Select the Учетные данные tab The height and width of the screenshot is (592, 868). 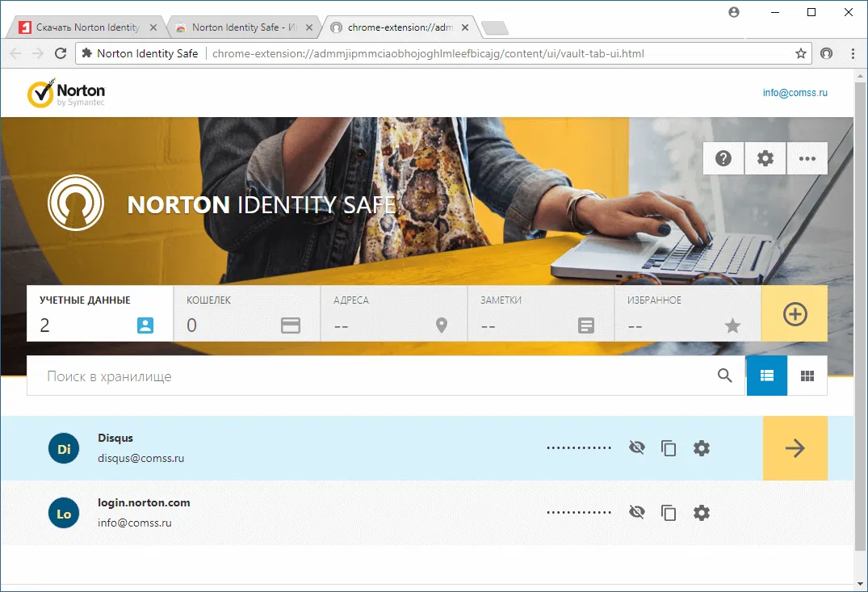99,313
